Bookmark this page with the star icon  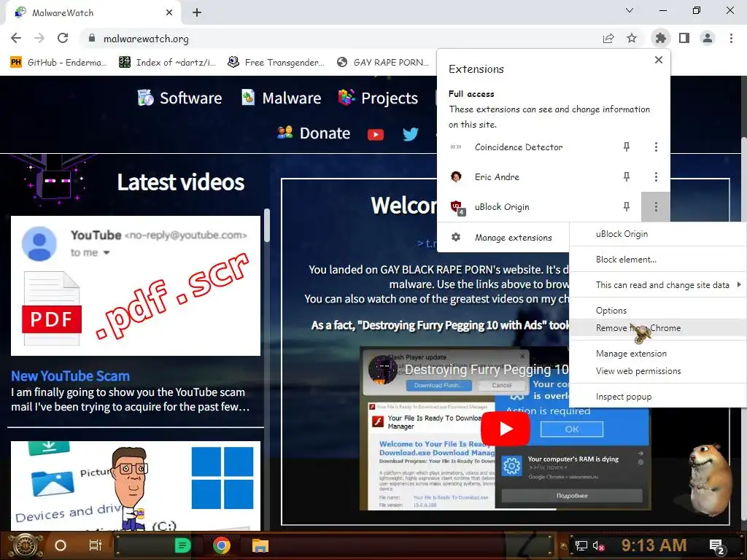pyautogui.click(x=632, y=38)
